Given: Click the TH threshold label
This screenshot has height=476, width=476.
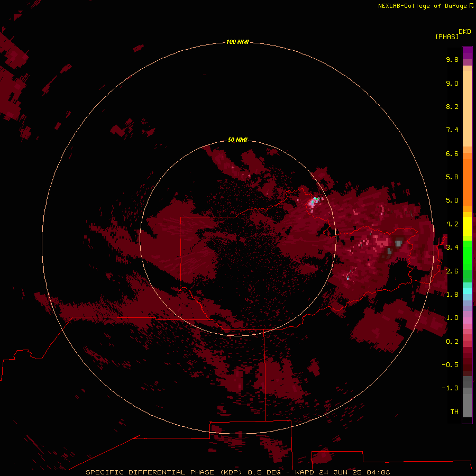Looking at the screenshot, I should pyautogui.click(x=454, y=412).
